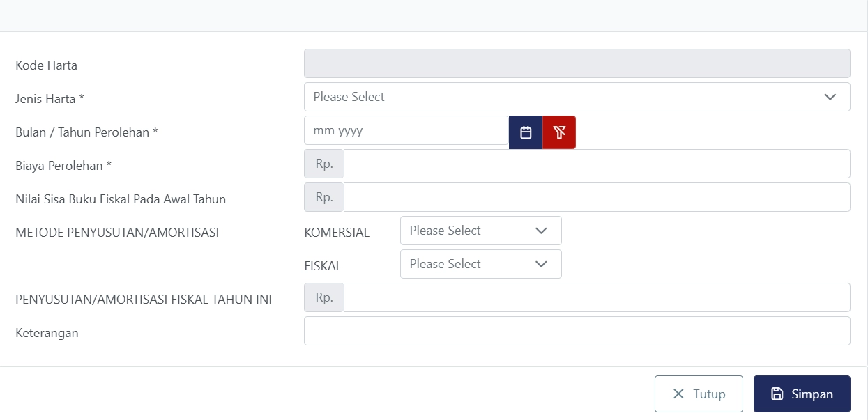Click the Bulan / Tahun Perolehan label

coord(86,132)
